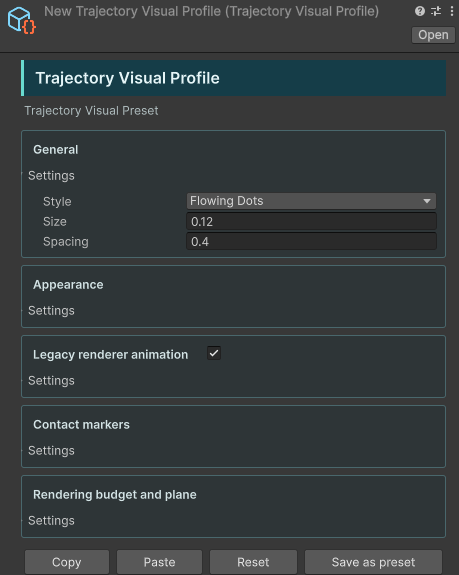Click the Trajectory Visual Profile banner title
This screenshot has width=459, height=575.
tap(127, 78)
